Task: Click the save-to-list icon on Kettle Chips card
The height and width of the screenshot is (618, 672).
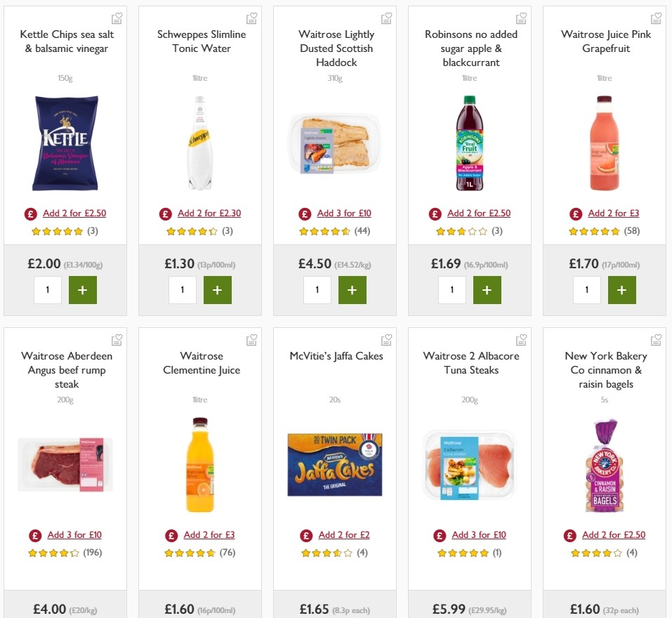Action: tap(117, 18)
